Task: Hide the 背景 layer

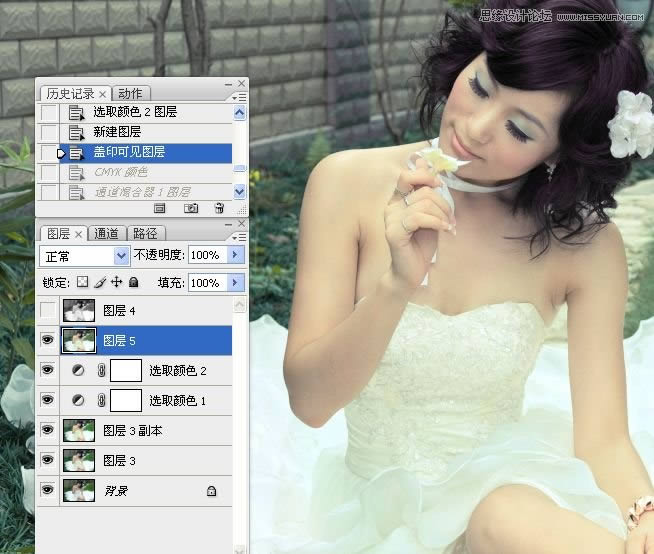Action: click(x=47, y=490)
